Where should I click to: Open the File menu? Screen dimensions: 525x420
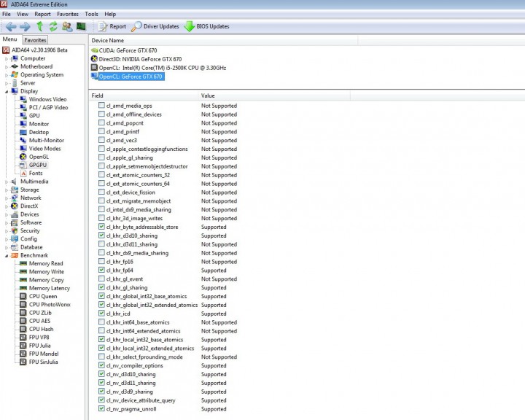tap(7, 14)
